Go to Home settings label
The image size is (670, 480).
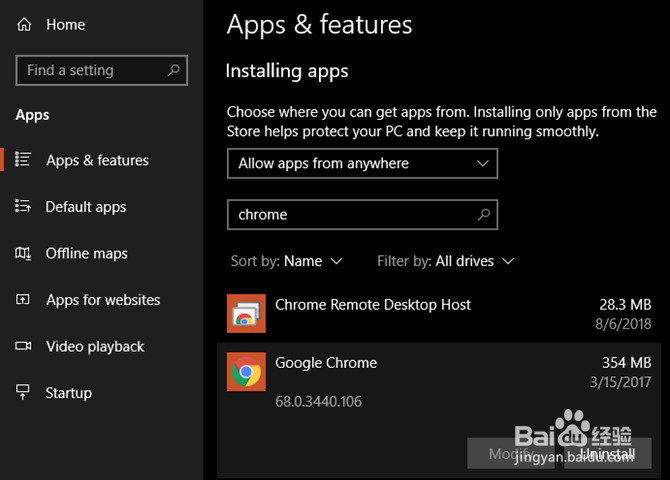coord(65,25)
